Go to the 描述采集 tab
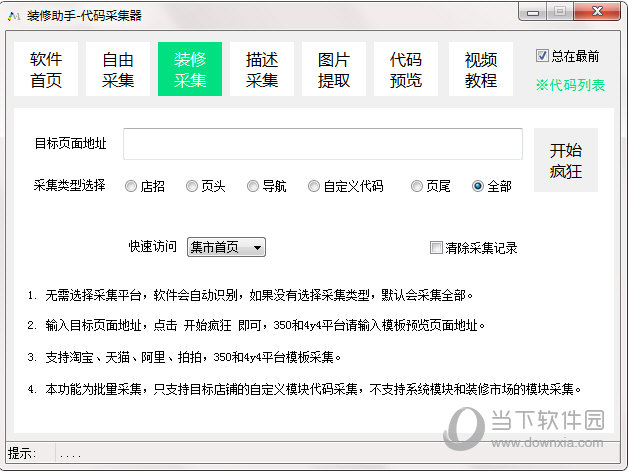The image size is (628, 472). [x=262, y=69]
